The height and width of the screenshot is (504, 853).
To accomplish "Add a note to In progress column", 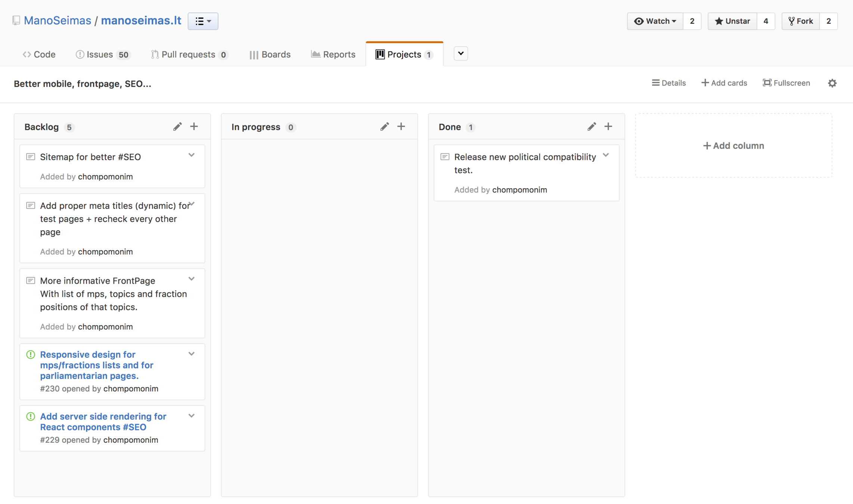I will [x=401, y=127].
